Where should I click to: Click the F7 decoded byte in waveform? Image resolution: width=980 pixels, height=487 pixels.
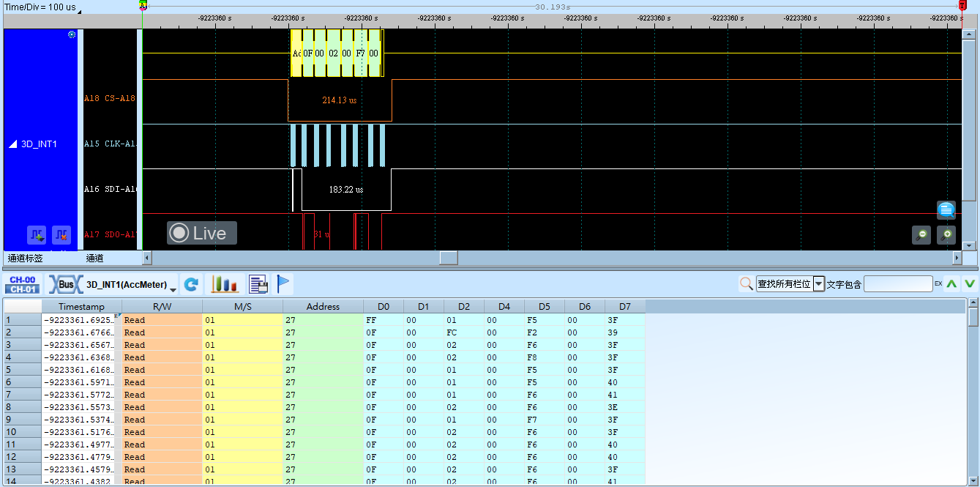360,53
